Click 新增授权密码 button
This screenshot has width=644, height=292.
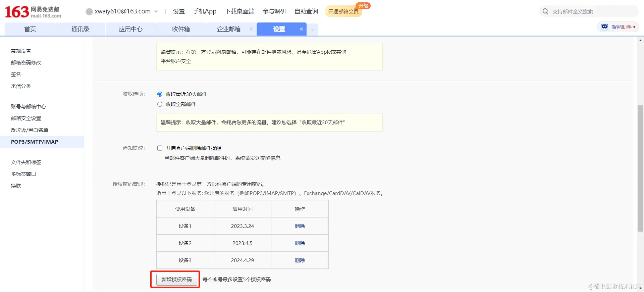coord(177,279)
